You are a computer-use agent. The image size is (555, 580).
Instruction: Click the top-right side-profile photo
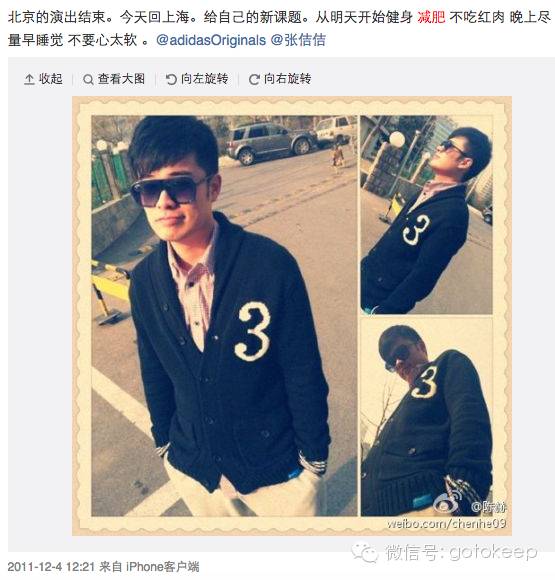pos(427,215)
